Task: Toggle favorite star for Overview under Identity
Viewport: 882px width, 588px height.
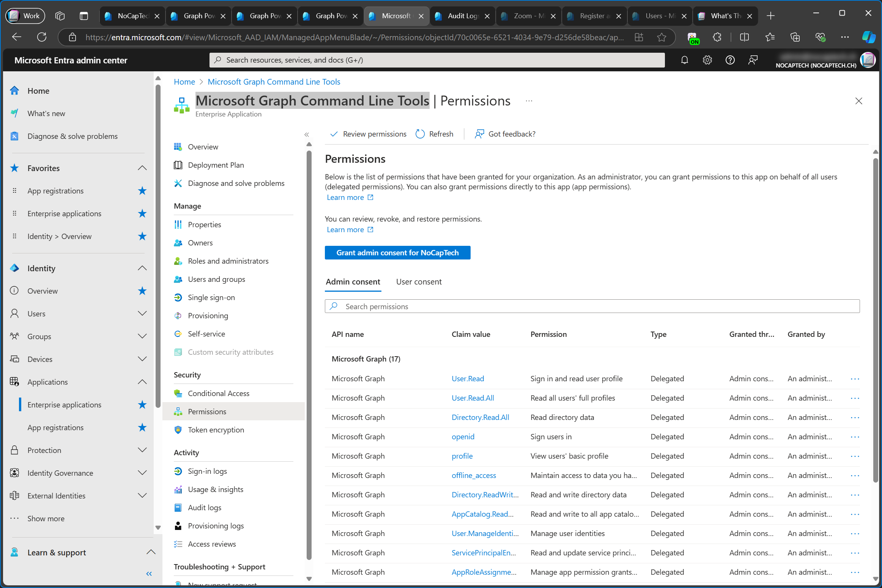Action: (142, 291)
